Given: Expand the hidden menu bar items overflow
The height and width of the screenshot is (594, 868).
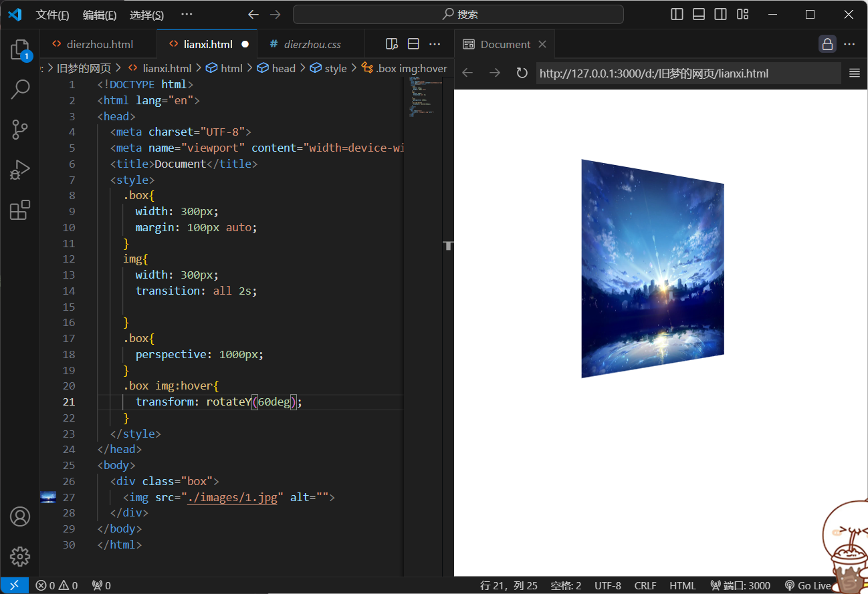Looking at the screenshot, I should [x=187, y=14].
